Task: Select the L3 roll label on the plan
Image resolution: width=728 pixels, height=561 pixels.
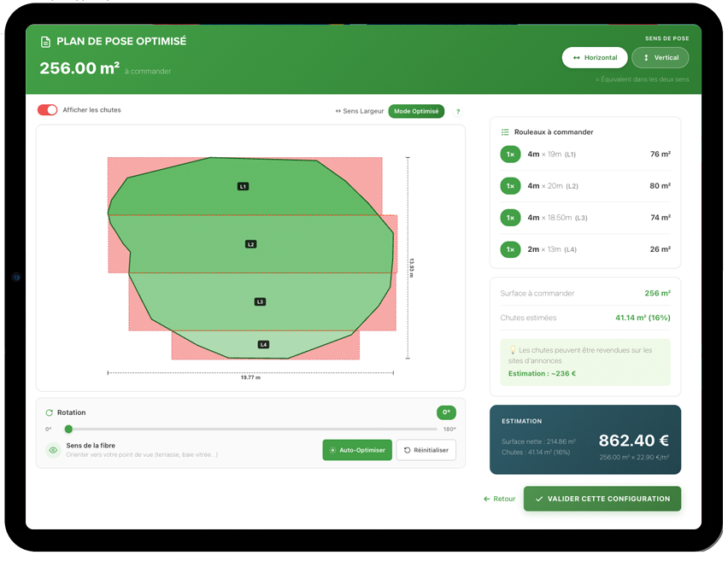Action: [x=258, y=301]
